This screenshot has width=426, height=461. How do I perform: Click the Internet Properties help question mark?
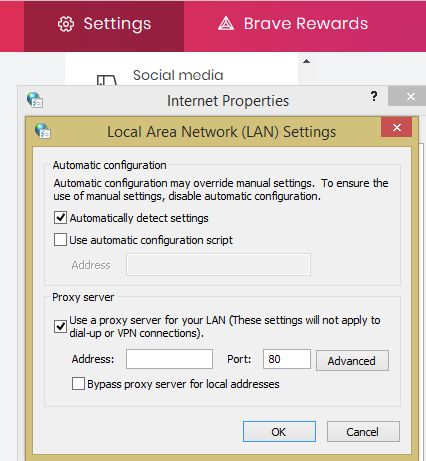pos(374,96)
